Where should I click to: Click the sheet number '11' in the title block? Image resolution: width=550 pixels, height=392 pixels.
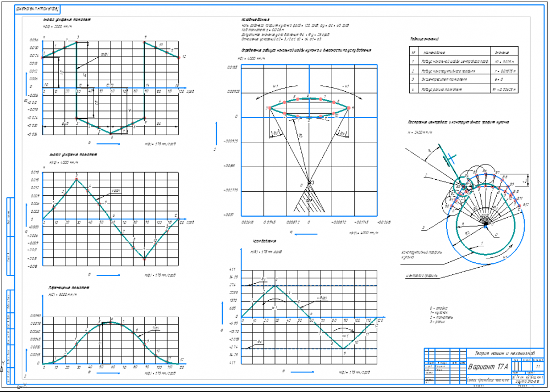pos(538,366)
